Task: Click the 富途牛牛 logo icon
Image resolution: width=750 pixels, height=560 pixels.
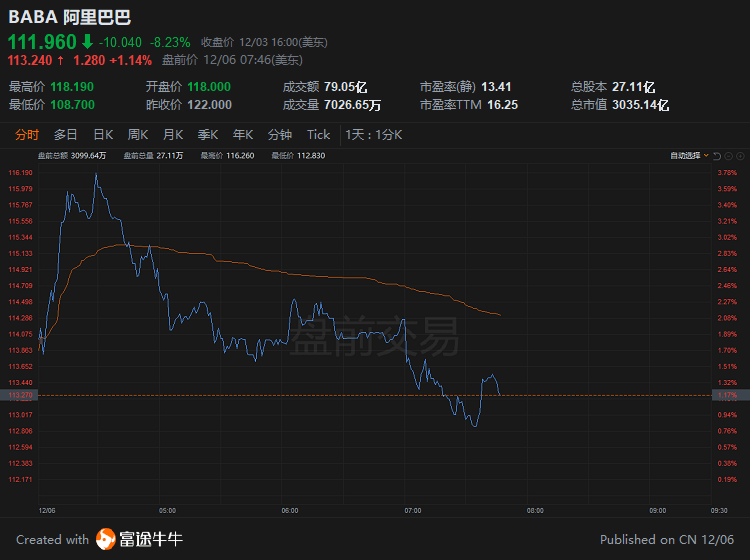Action: tap(106, 539)
